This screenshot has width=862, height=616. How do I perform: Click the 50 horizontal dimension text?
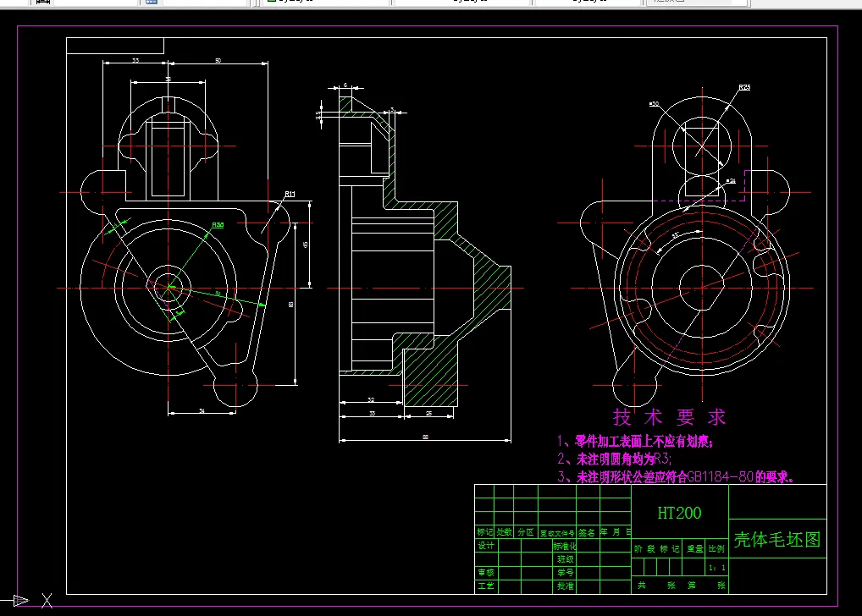pyautogui.click(x=218, y=60)
